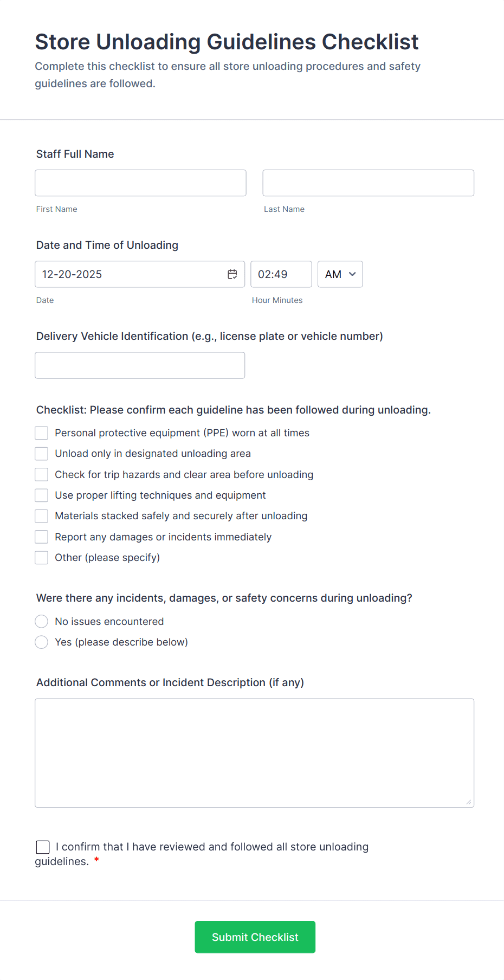
Task: Select Yes (please describe below) radio
Action: (x=42, y=642)
